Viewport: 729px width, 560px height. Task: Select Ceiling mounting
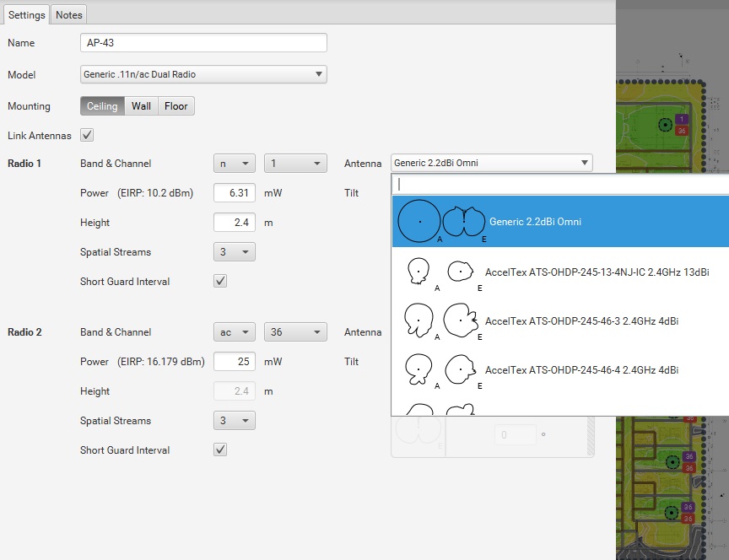pos(102,106)
